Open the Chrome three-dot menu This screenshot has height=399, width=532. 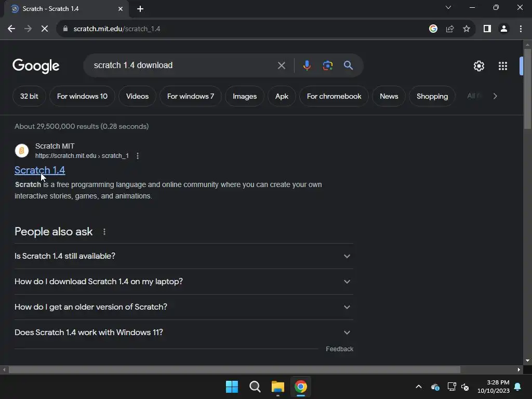tap(521, 29)
